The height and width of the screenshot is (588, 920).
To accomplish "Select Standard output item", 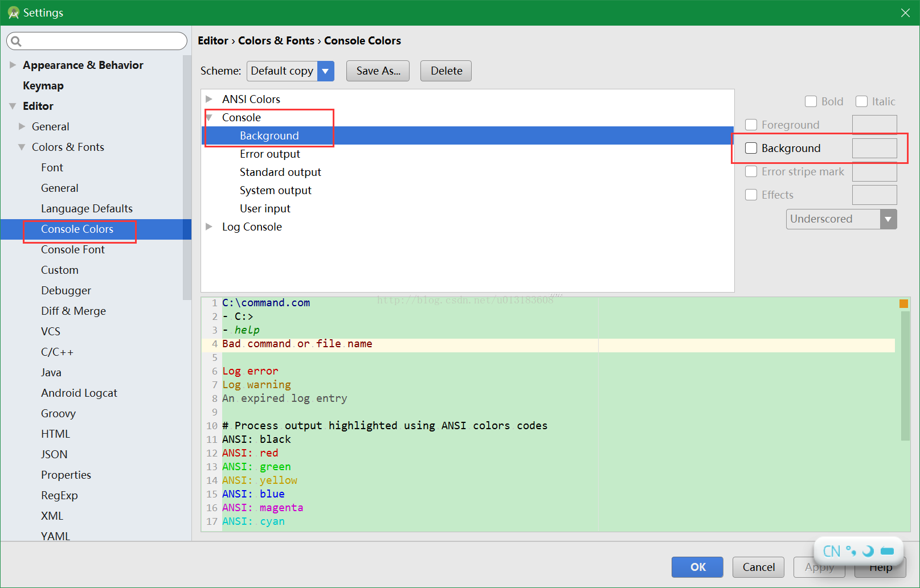I will [280, 172].
